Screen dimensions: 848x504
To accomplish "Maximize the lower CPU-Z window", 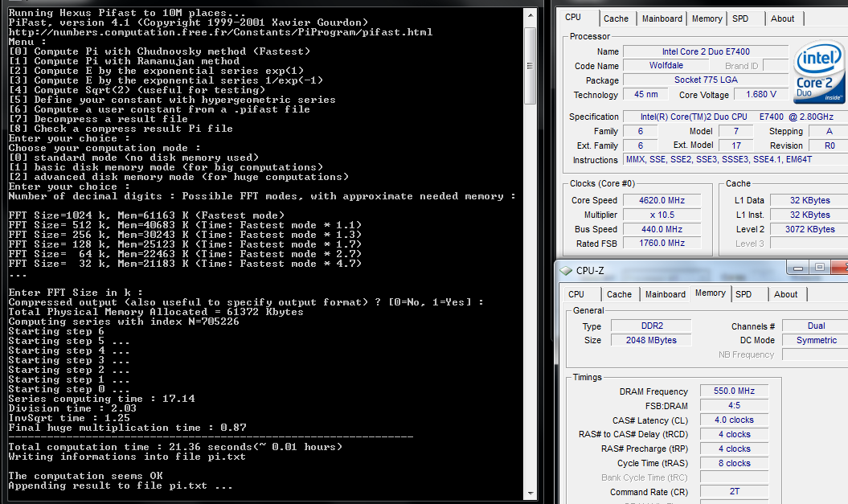I will (820, 268).
